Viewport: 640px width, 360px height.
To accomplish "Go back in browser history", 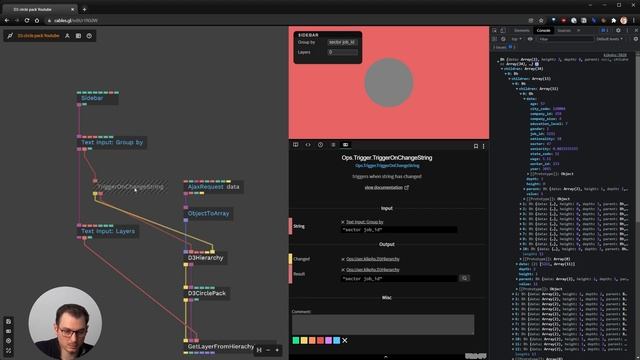I will pyautogui.click(x=7, y=20).
